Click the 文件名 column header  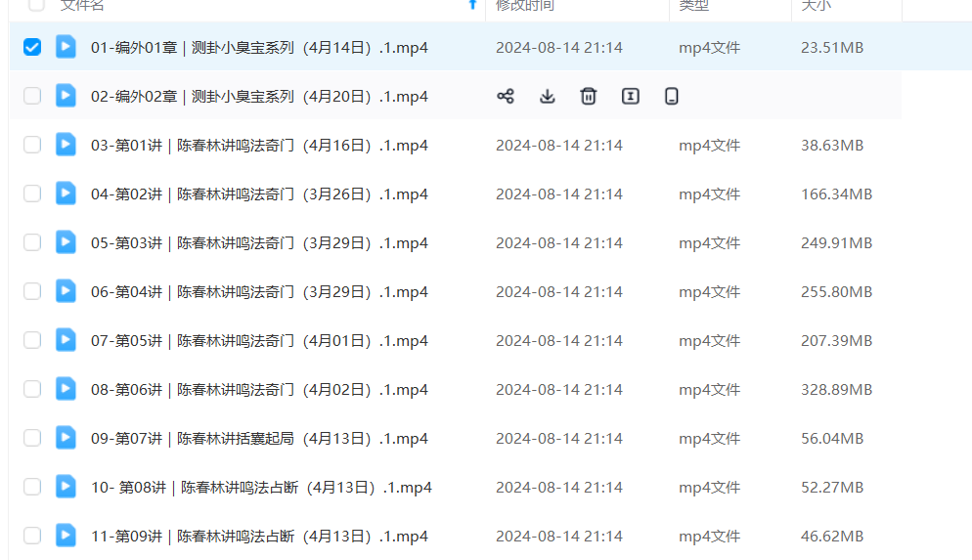[x=82, y=5]
